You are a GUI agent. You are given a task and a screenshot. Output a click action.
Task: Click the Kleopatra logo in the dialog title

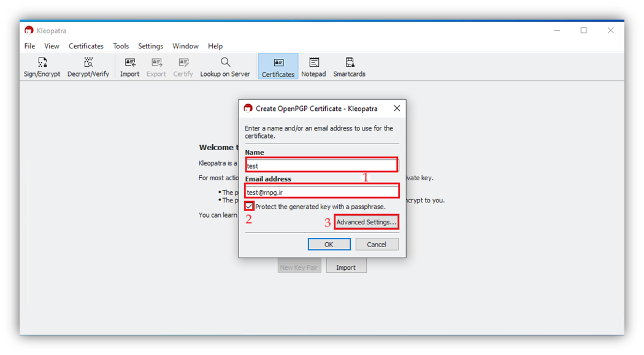coord(248,109)
